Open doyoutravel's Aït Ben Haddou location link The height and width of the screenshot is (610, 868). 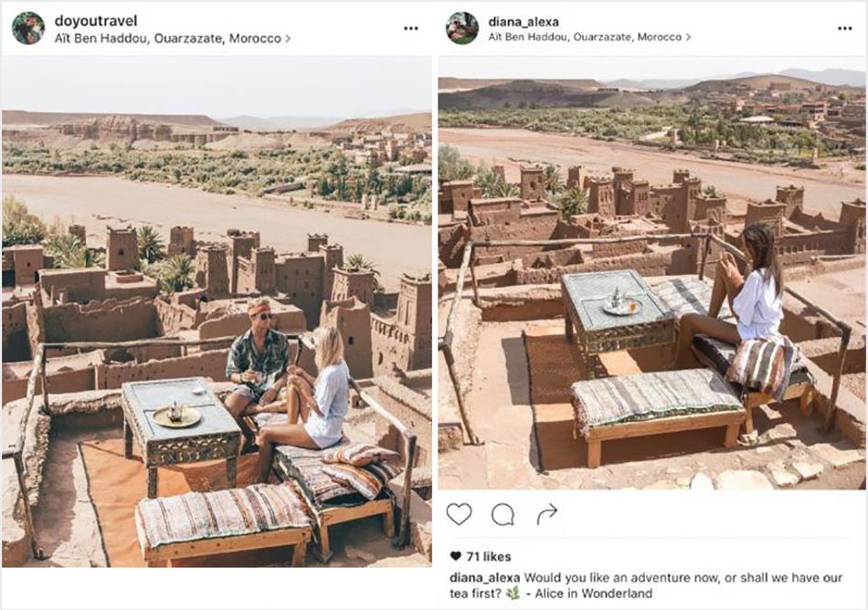168,38
